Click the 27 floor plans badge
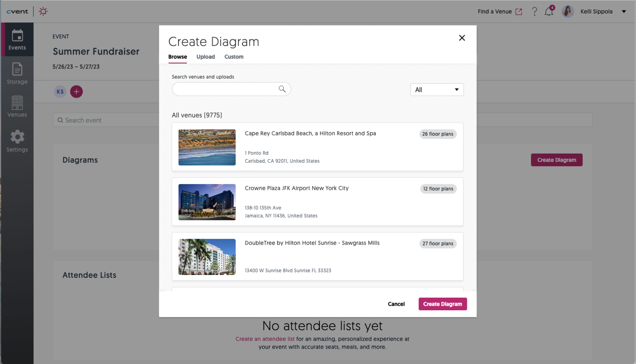 (438, 244)
